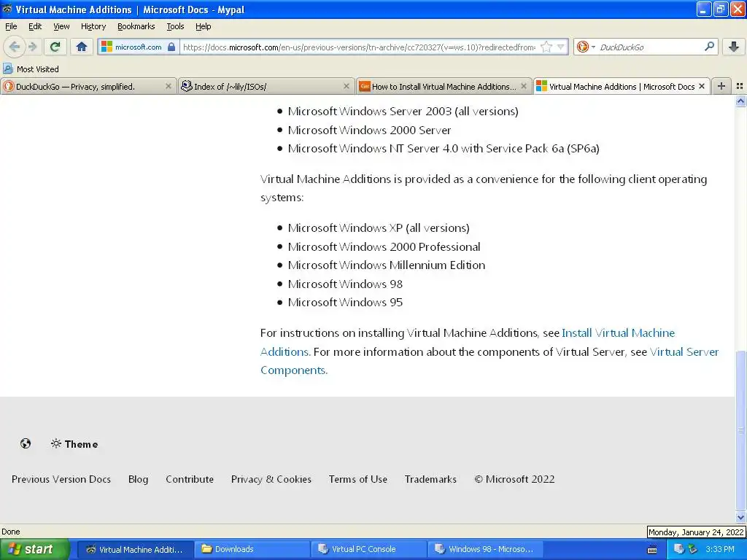This screenshot has height=560, width=747.
Task: Open Trademarks footer link
Action: pos(430,479)
